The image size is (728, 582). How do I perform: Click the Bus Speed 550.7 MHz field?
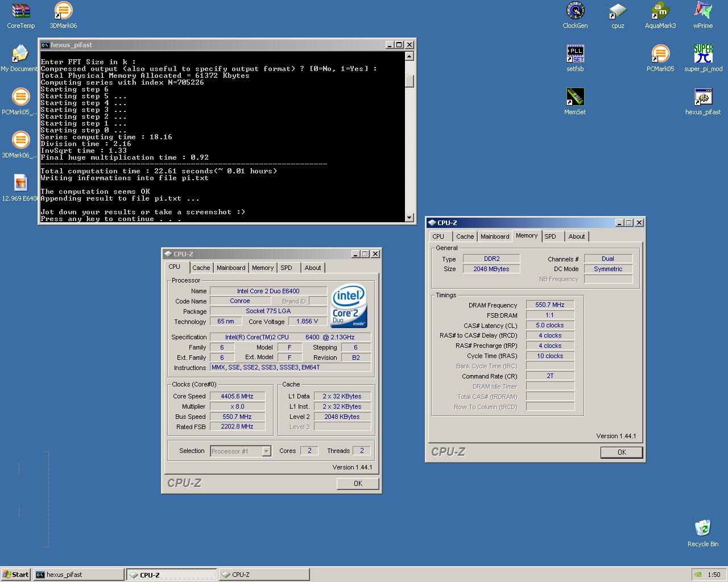(238, 417)
